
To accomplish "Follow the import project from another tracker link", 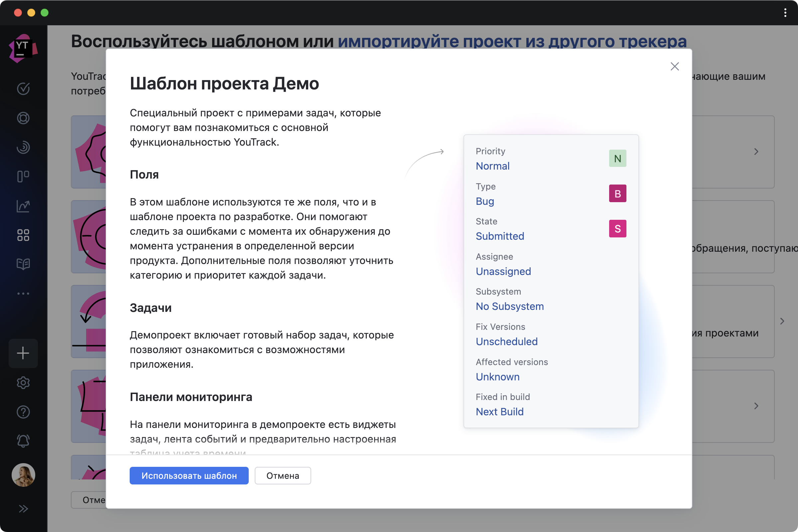I will [x=512, y=41].
